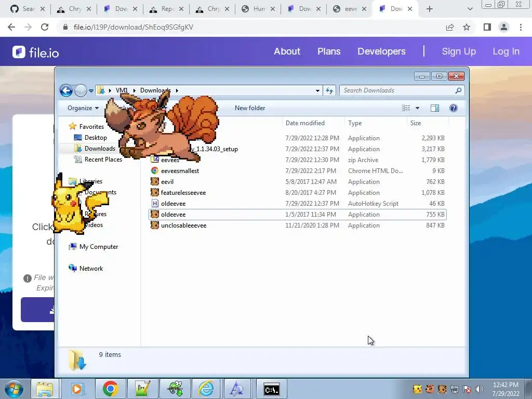The width and height of the screenshot is (532, 399).
Task: Open the command prompt taskbar icon
Action: (x=271, y=389)
